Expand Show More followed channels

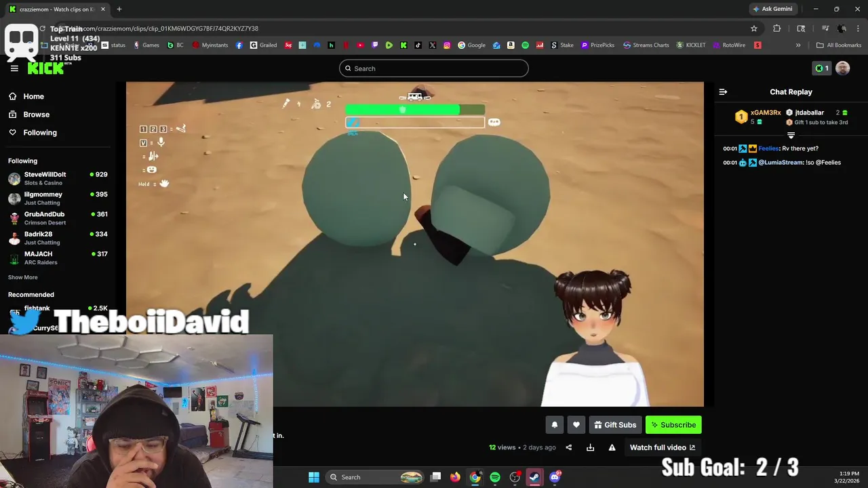[23, 277]
